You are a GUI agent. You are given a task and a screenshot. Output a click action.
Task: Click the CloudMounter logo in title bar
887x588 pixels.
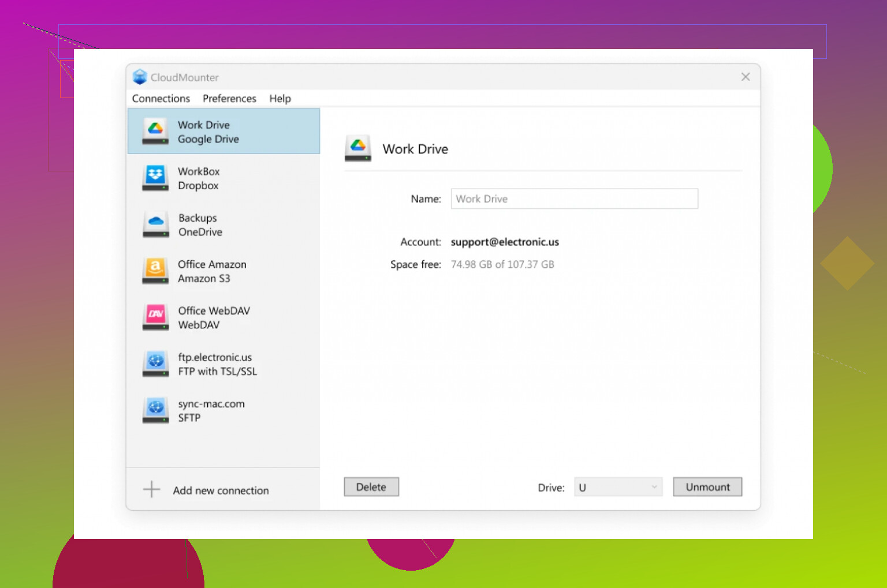140,77
